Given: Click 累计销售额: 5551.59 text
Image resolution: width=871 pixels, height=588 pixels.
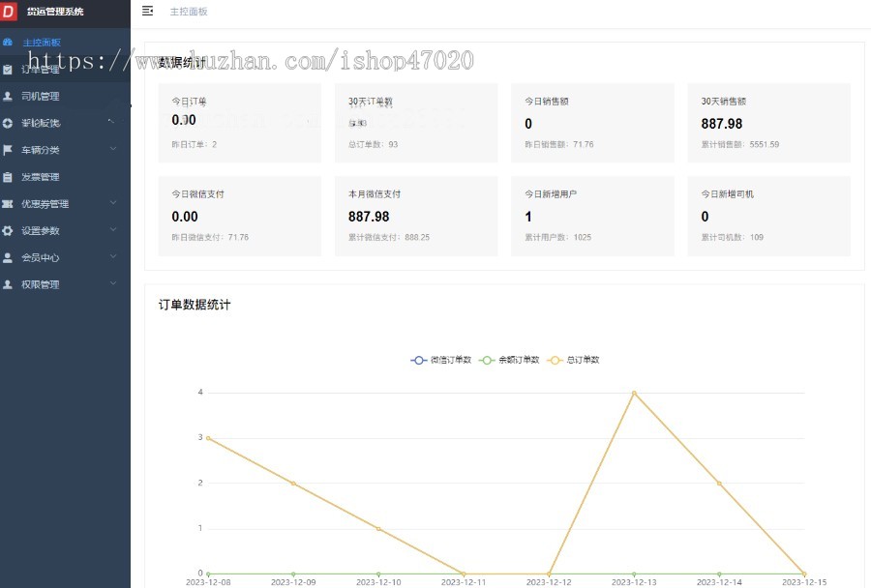Looking at the screenshot, I should [740, 144].
